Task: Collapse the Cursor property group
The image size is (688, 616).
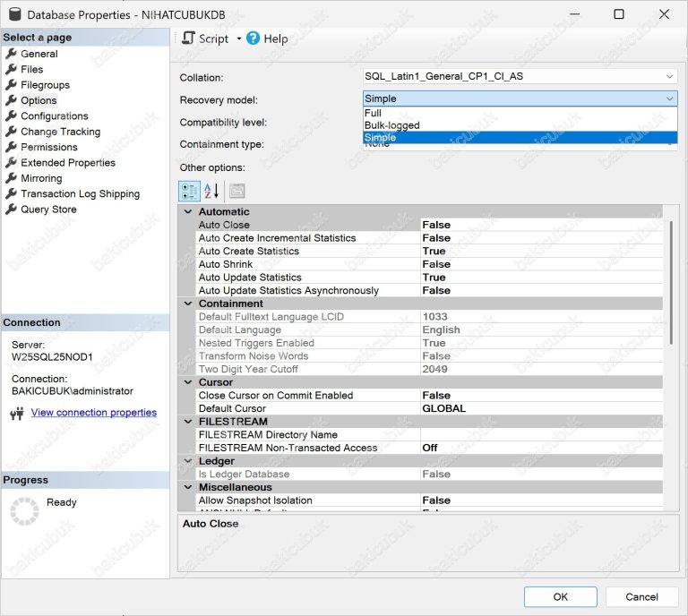Action: point(187,382)
